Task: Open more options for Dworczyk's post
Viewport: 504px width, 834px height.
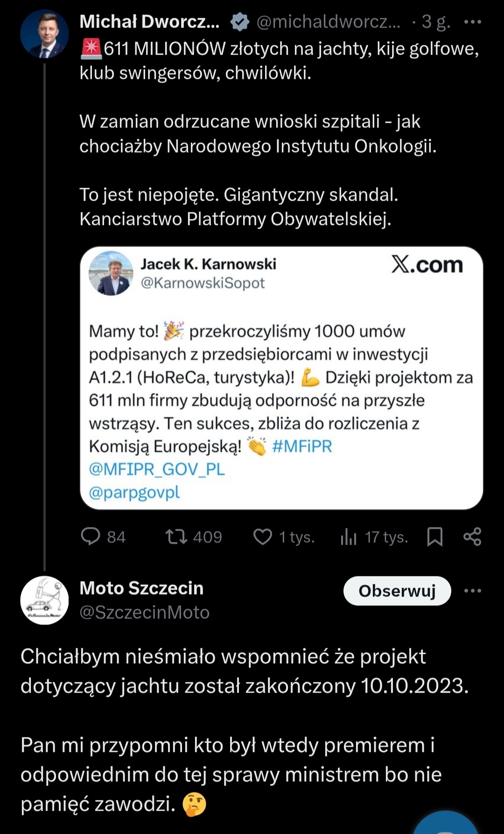Action: click(472, 22)
